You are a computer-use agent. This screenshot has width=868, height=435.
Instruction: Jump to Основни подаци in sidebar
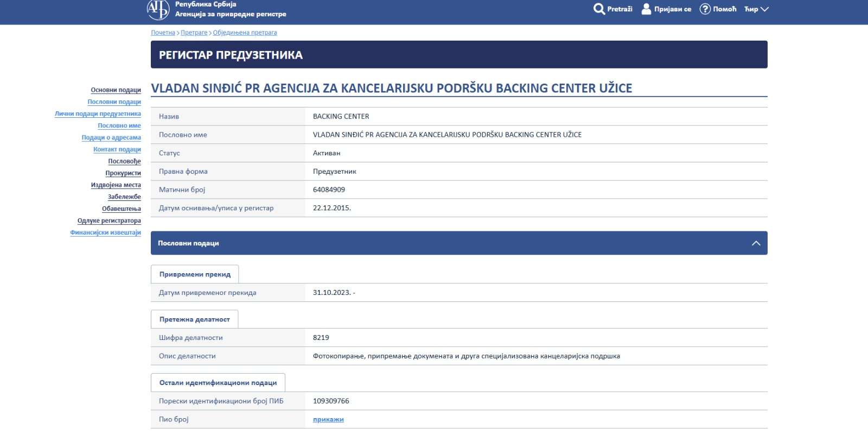116,90
